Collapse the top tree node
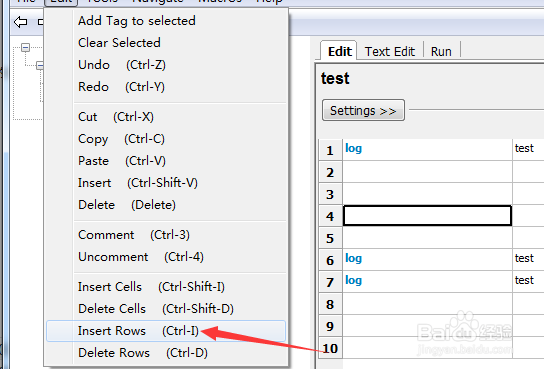The height and width of the screenshot is (369, 544). click(x=25, y=47)
